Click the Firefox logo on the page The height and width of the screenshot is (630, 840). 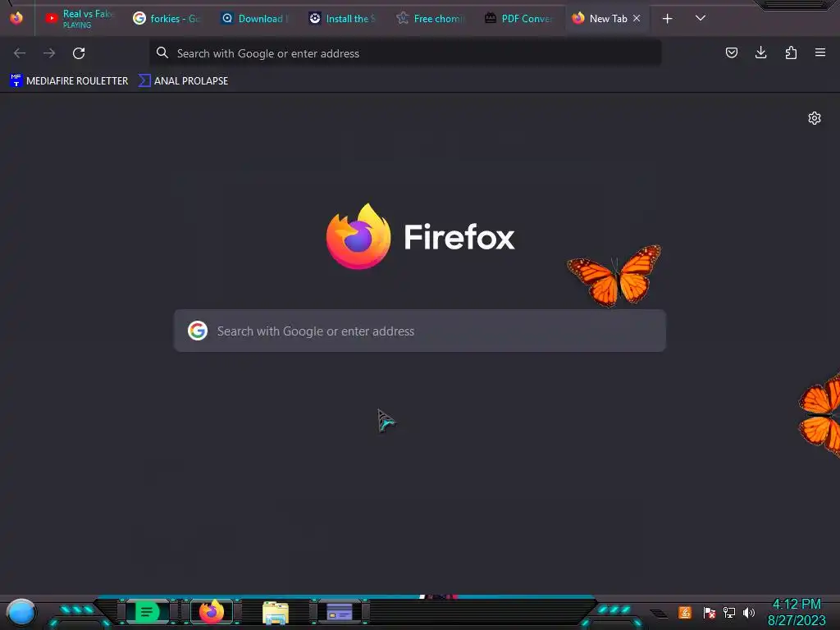(358, 236)
